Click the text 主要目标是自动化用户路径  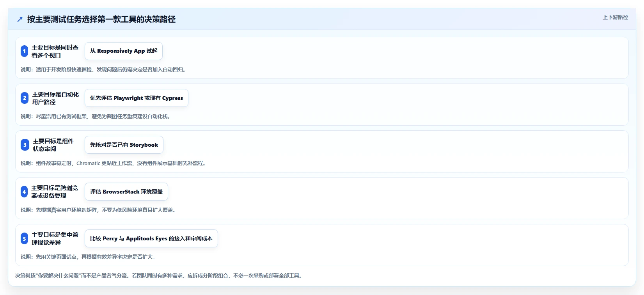55,98
